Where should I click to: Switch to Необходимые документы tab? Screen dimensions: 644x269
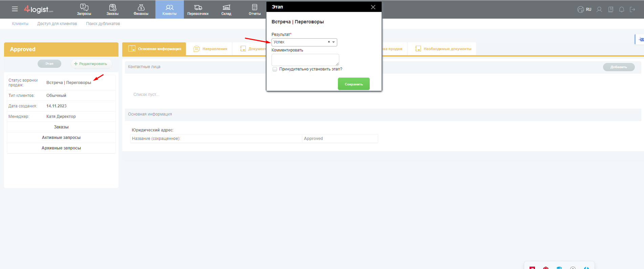(x=443, y=49)
